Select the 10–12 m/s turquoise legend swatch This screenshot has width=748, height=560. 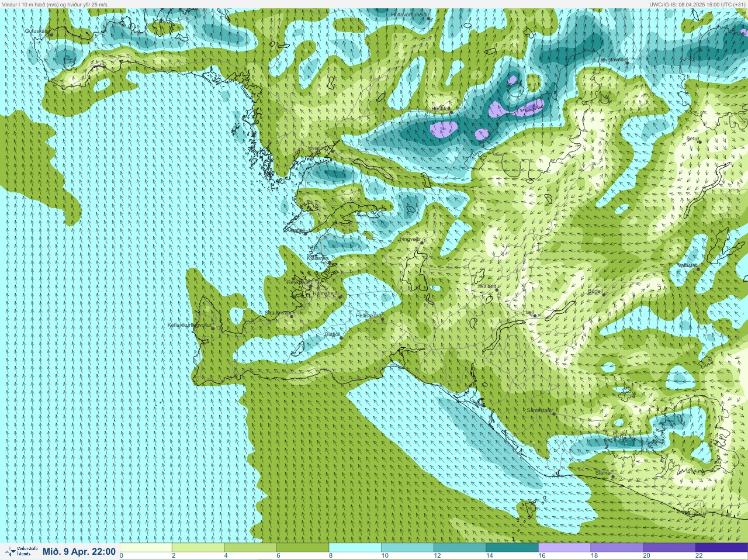point(407,548)
